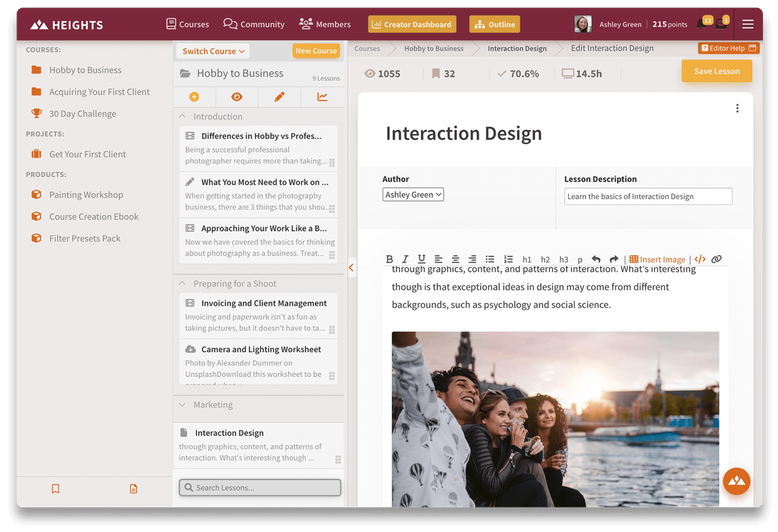
Task: Collapse the Preparing for a Shoot section
Action: pyautogui.click(x=182, y=284)
